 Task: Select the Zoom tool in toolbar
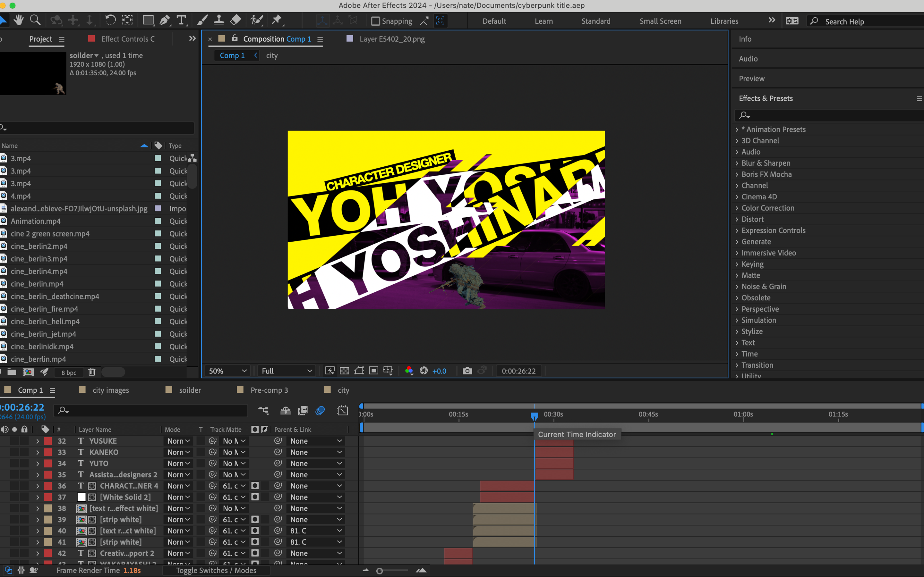coord(35,20)
